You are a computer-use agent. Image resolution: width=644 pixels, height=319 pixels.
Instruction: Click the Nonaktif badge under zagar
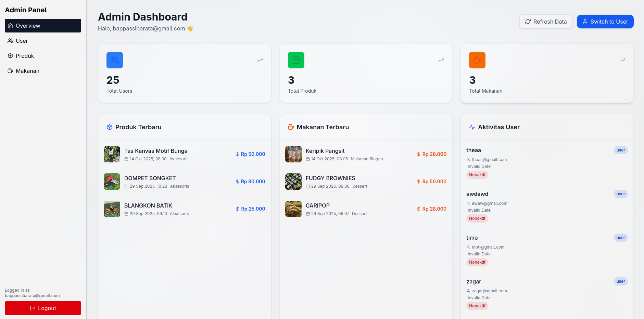(477, 306)
